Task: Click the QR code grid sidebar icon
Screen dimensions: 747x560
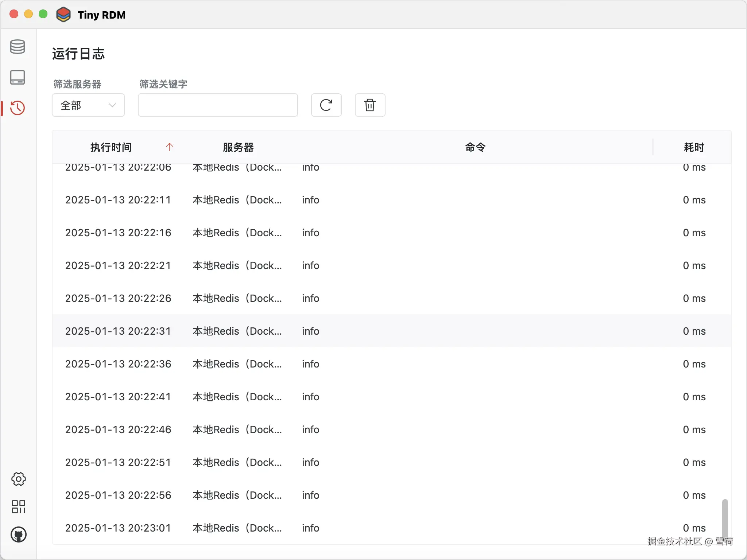Action: [18, 507]
